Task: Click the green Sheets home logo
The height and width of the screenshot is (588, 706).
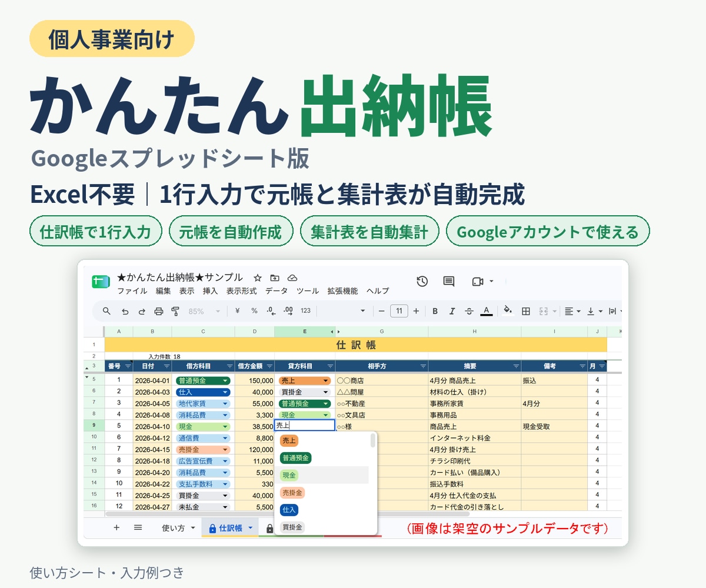Action: point(101,282)
